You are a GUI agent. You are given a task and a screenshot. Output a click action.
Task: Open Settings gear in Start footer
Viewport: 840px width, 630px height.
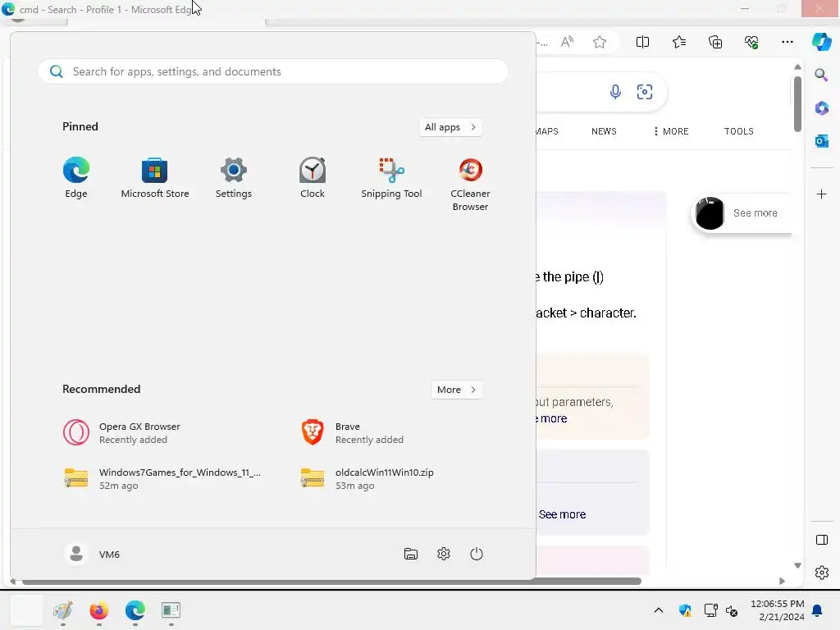click(444, 554)
